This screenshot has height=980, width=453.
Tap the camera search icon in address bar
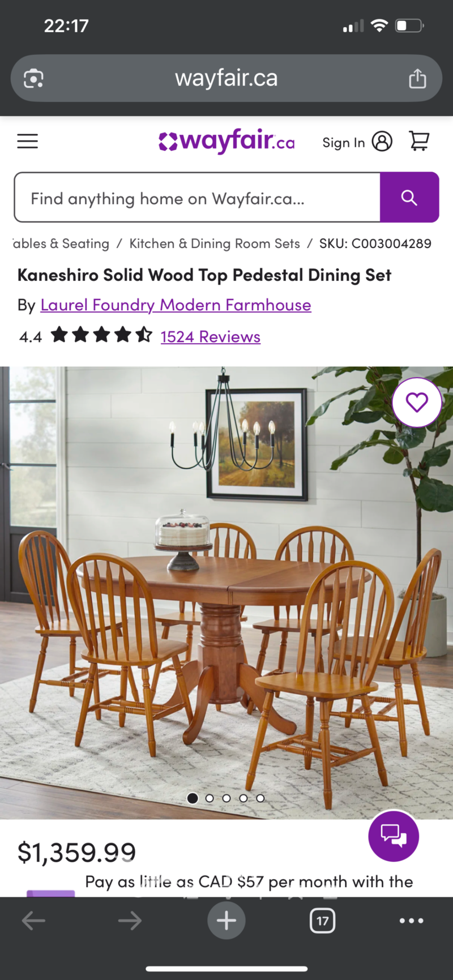pos(33,78)
